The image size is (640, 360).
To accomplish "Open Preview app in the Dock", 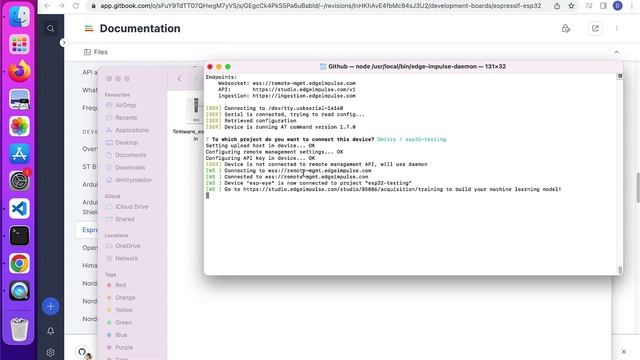I will 19,99.
